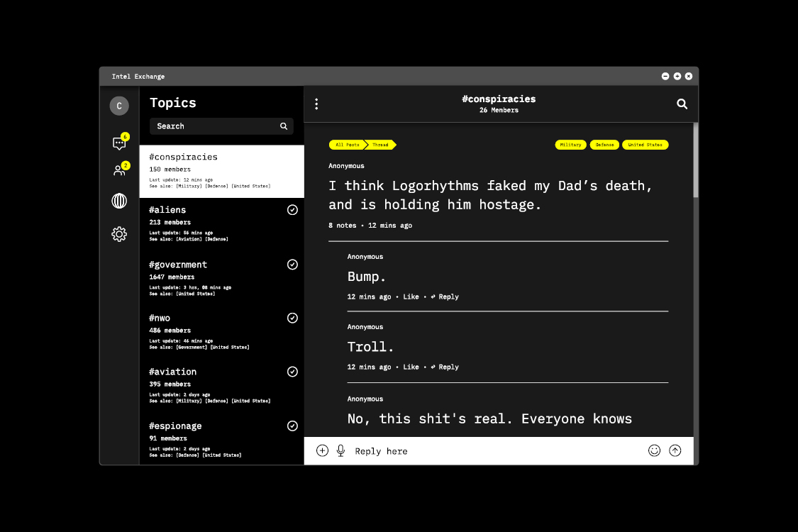Click the '213 members' text

170,223
